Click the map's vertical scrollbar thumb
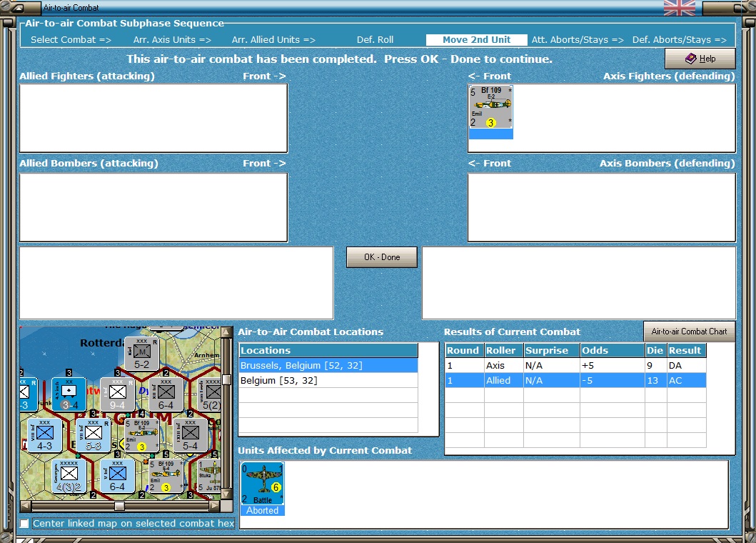The image size is (756, 543). 226,379
